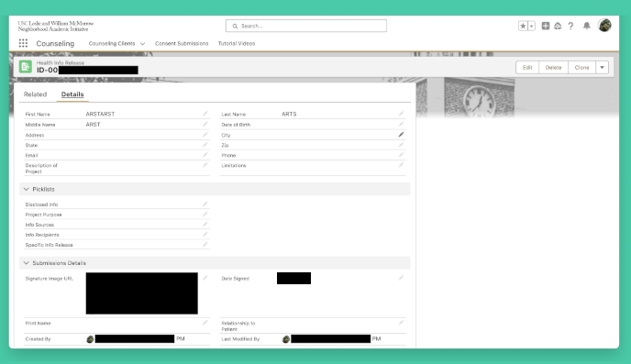Expand the Counseling Clients chevron menu
631x364 pixels.
(x=142, y=44)
